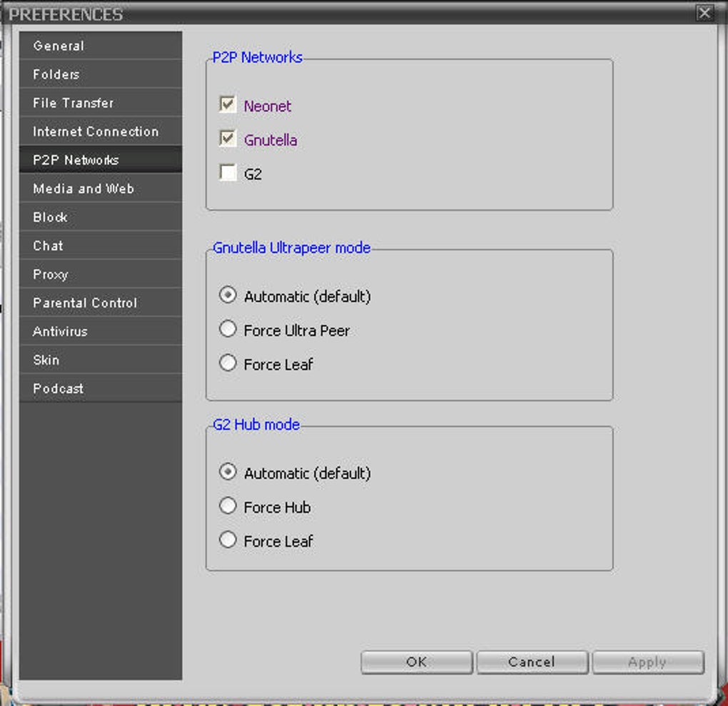Image resolution: width=728 pixels, height=706 pixels.
Task: Click the OK button
Action: (417, 662)
